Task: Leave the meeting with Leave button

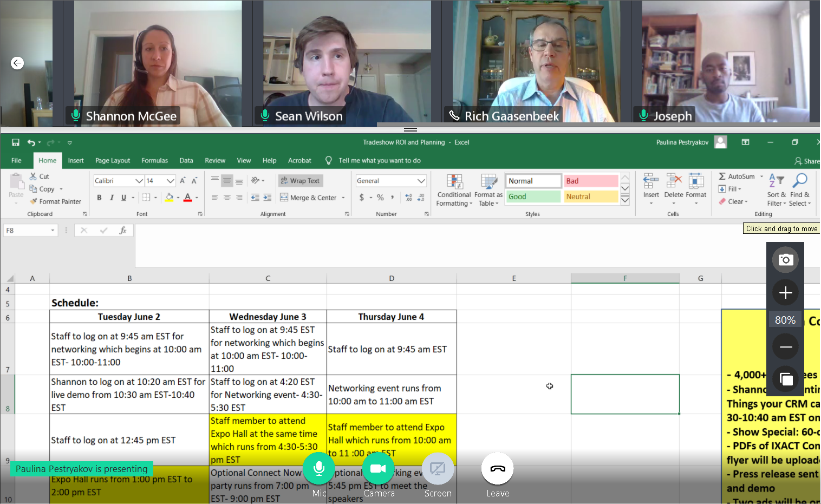Action: (497, 469)
